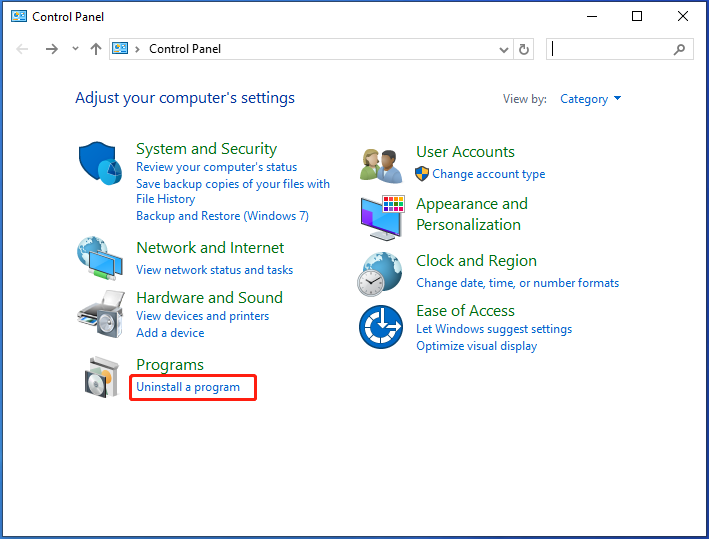Open the Hardware and Sound printer icon
The width and height of the screenshot is (709, 539).
point(101,314)
